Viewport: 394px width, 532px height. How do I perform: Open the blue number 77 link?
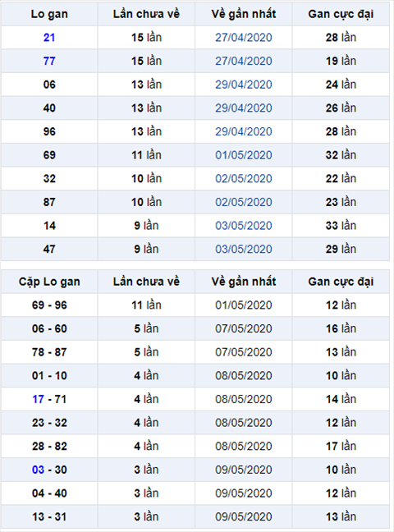point(49,61)
